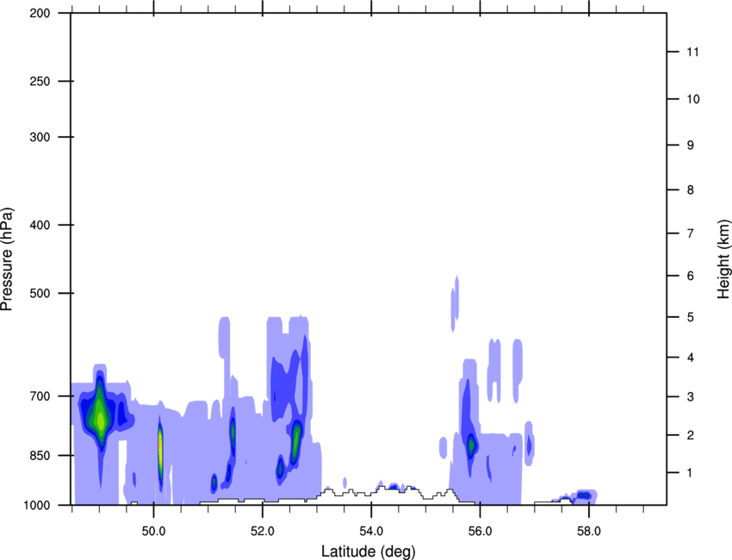732x560 pixels.
Task: Click pressure tick label 300
Action: tap(40, 137)
